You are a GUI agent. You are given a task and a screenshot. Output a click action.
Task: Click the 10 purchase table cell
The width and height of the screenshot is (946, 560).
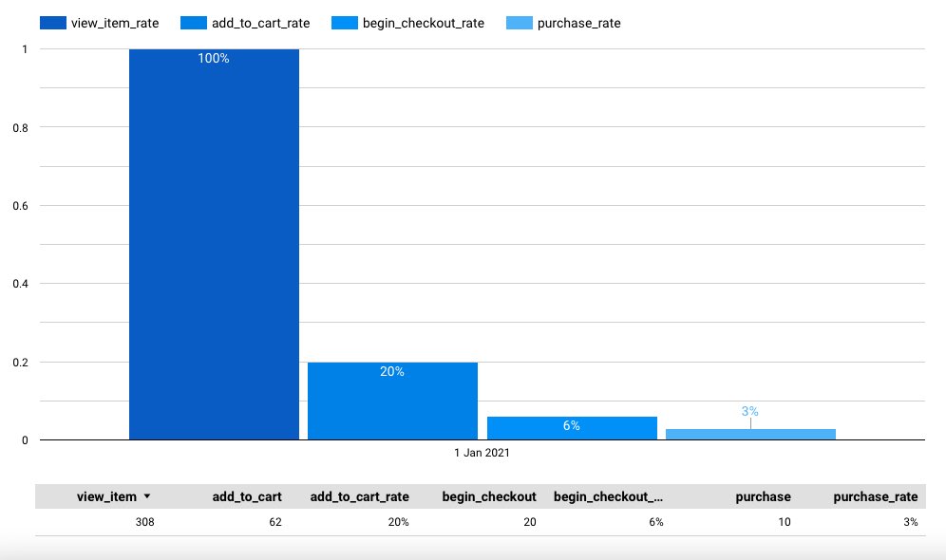click(785, 522)
